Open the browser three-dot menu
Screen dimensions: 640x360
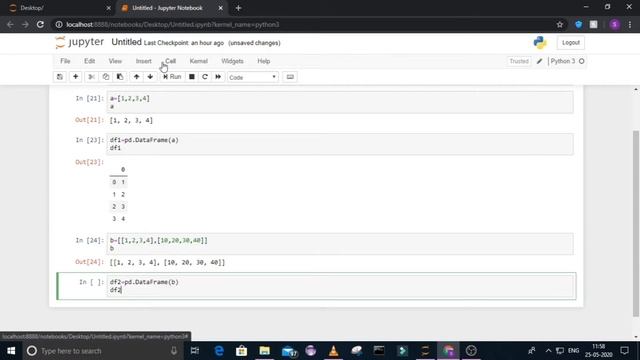click(630, 24)
